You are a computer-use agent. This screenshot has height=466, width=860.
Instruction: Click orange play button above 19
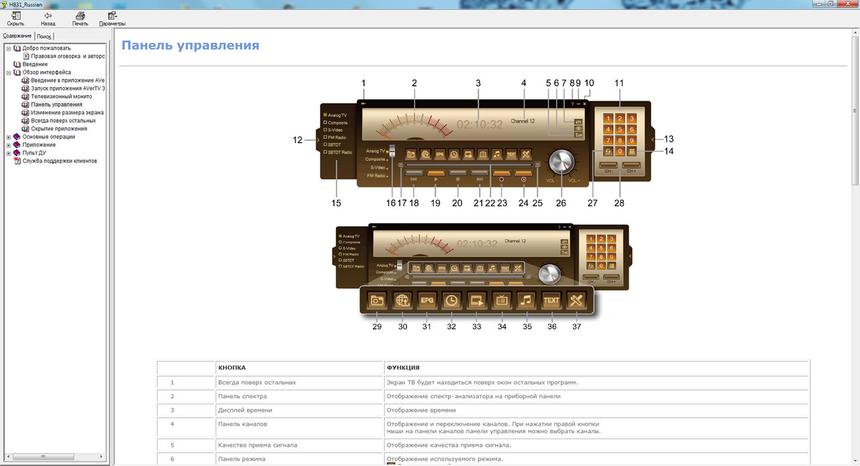pyautogui.click(x=435, y=173)
